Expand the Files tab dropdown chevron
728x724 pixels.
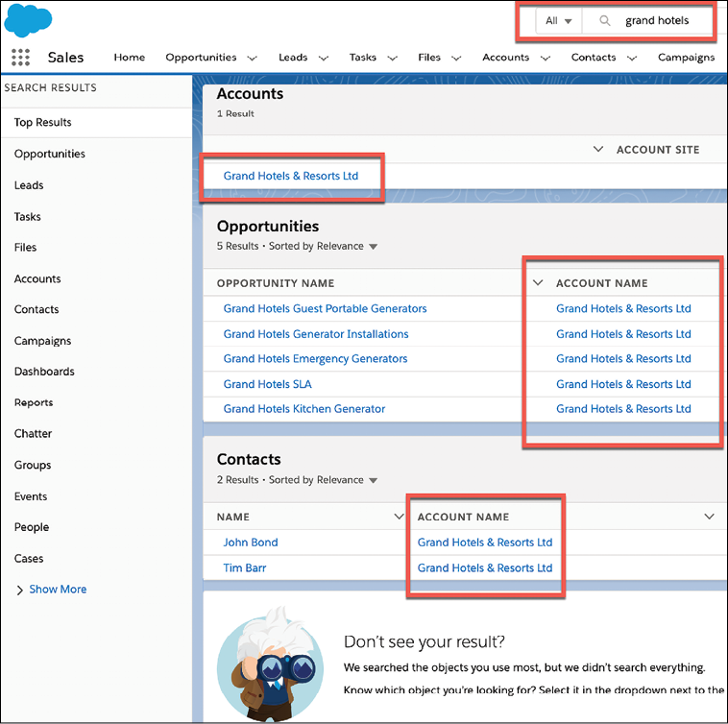click(456, 58)
